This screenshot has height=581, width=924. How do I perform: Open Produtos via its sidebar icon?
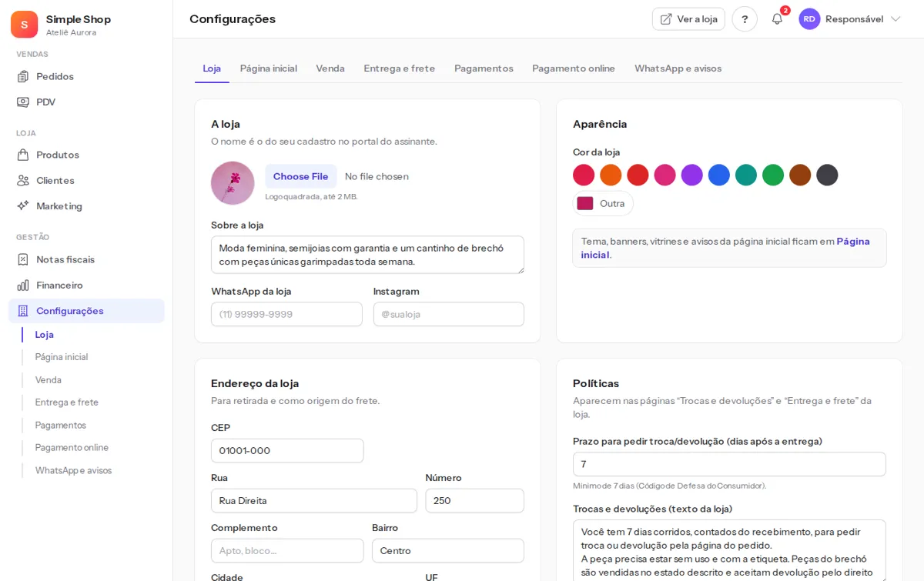click(x=23, y=155)
